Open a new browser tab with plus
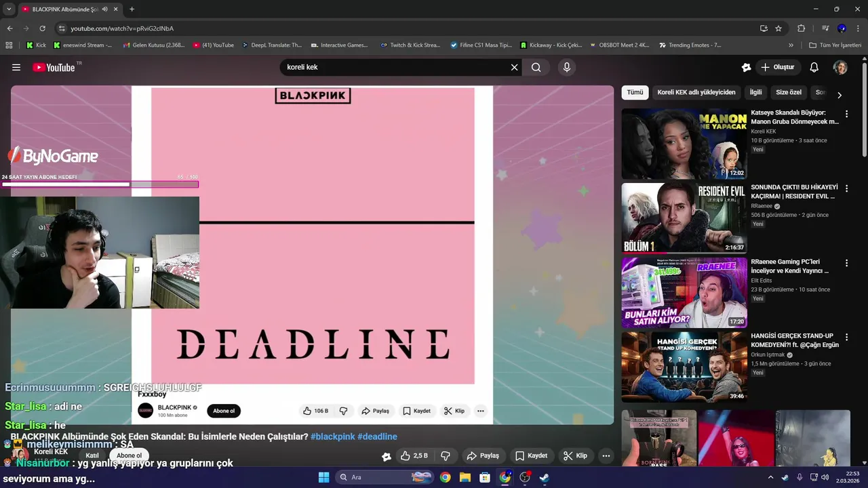 pos(132,9)
